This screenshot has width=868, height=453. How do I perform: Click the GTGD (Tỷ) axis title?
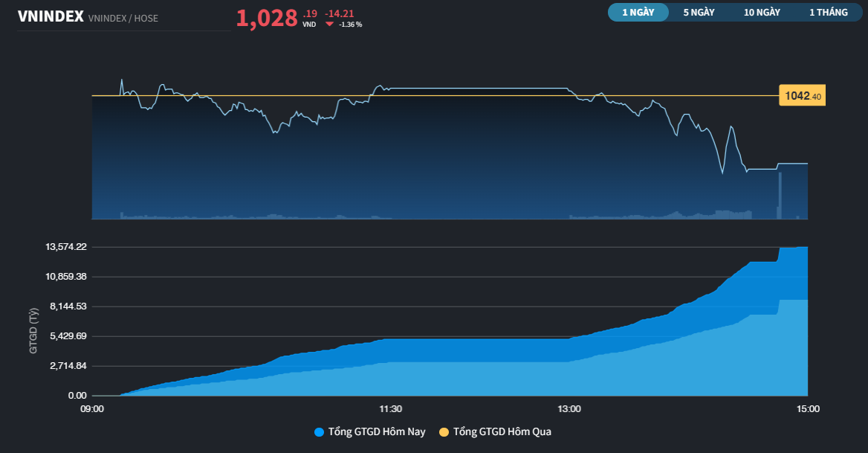pyautogui.click(x=33, y=331)
